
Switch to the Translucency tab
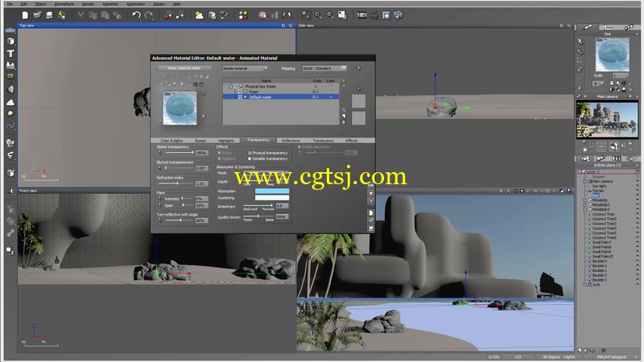[324, 140]
